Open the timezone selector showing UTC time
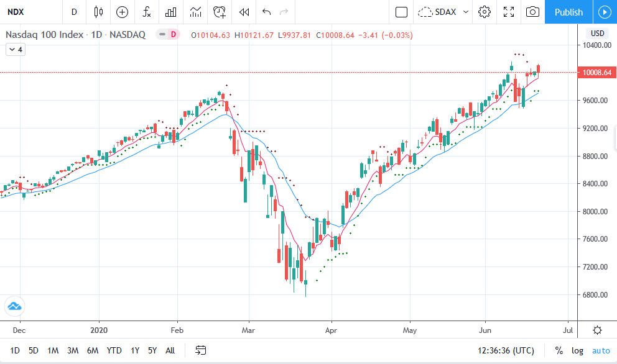 [504, 350]
